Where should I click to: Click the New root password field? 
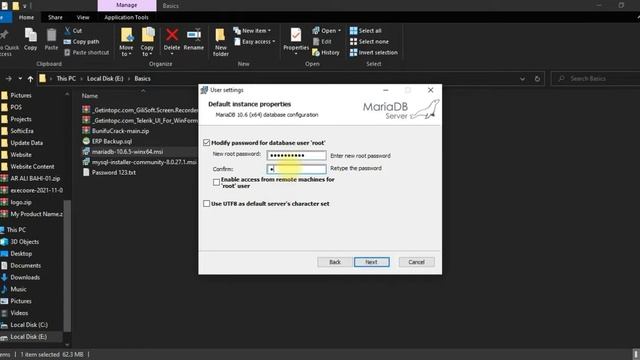pos(297,156)
